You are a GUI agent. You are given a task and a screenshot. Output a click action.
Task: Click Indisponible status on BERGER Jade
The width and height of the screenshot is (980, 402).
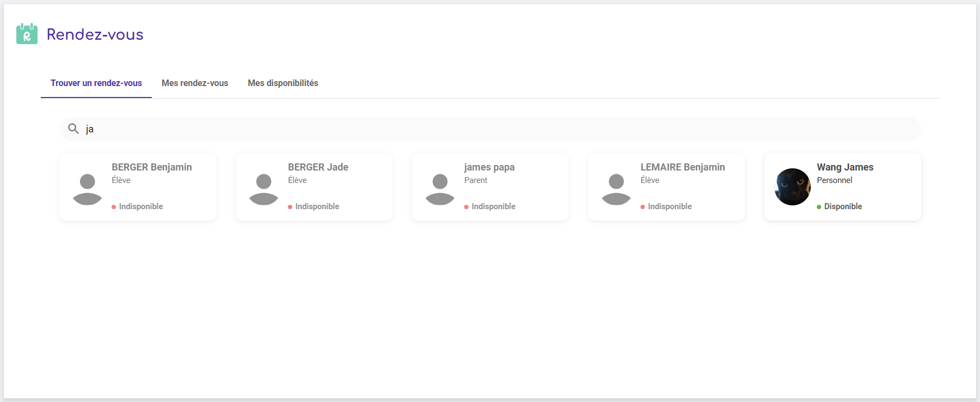pos(317,206)
